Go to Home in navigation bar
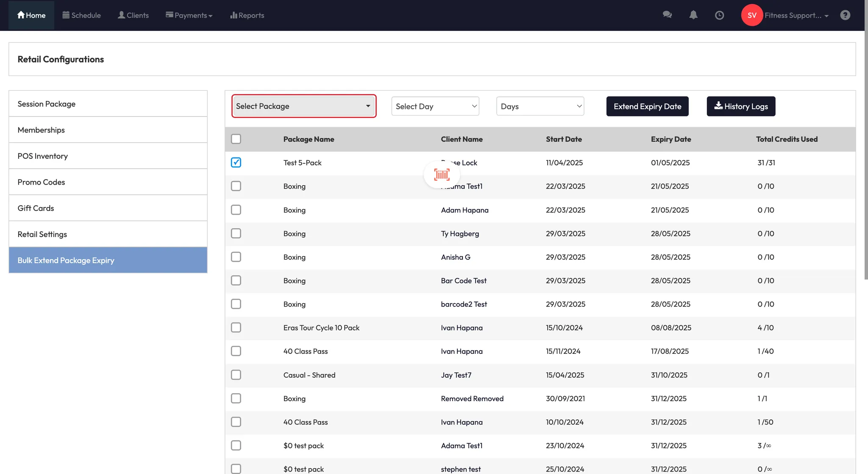The image size is (868, 474). tap(31, 15)
